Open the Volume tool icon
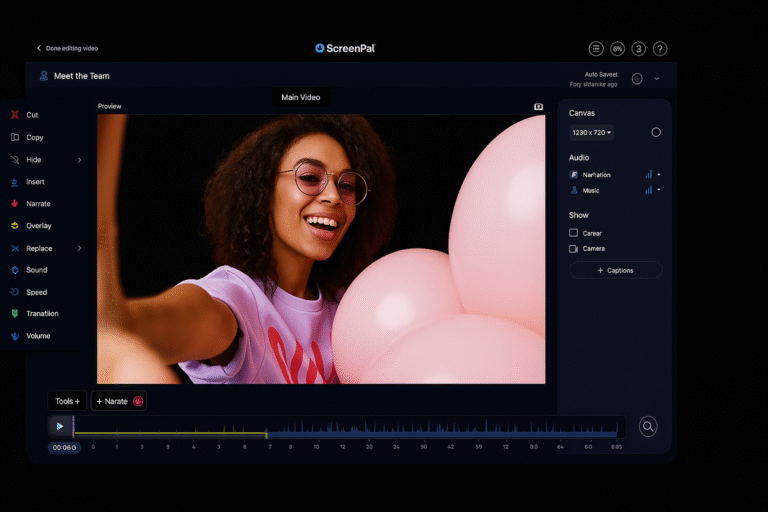Image resolution: width=768 pixels, height=512 pixels. click(15, 336)
